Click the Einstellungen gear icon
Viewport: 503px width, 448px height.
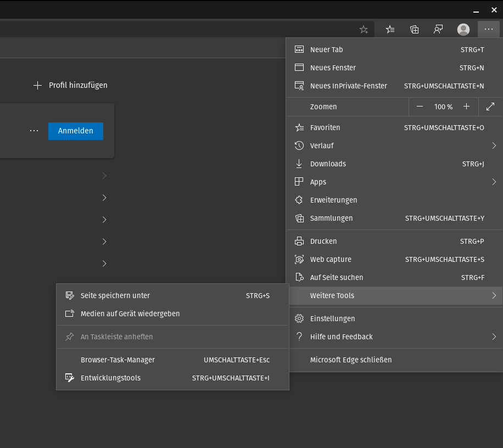[x=299, y=318]
